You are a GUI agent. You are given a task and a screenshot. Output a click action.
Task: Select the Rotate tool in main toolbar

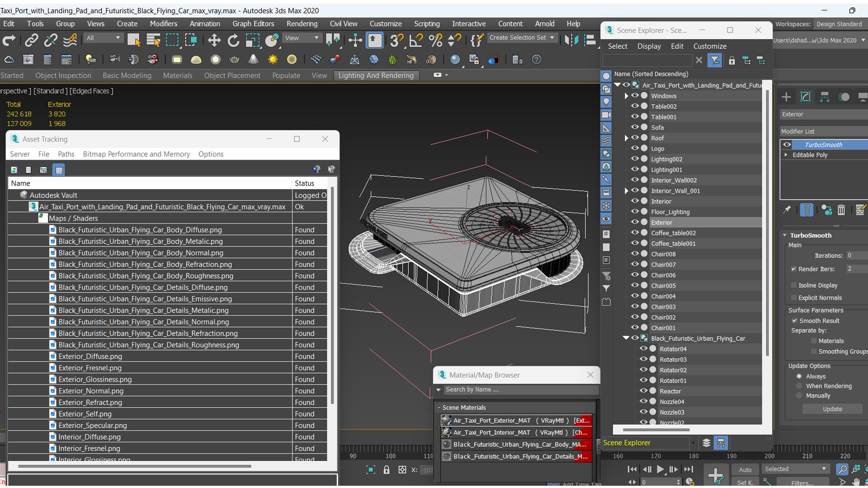point(233,41)
